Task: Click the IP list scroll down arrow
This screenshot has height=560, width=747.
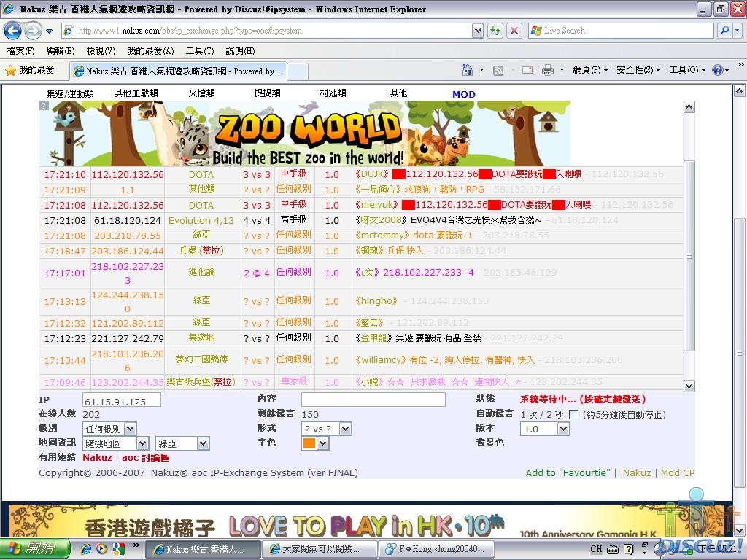Action: (x=689, y=386)
